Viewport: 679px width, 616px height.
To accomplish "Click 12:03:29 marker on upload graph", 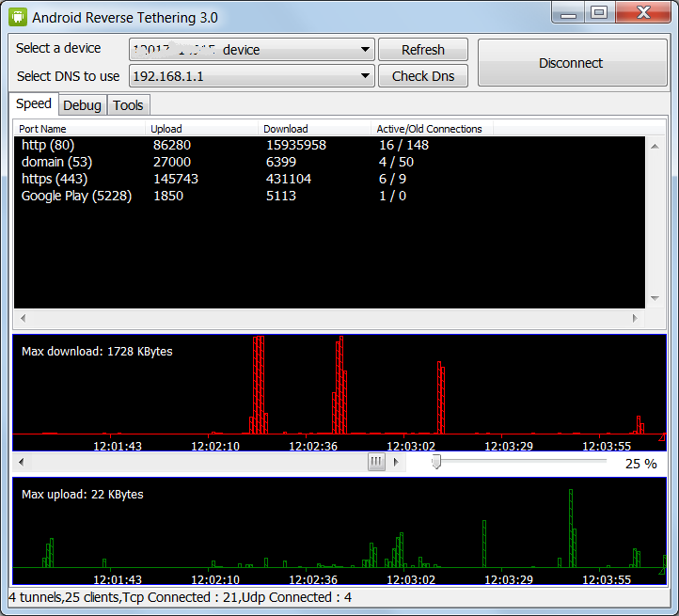I will coord(509,579).
